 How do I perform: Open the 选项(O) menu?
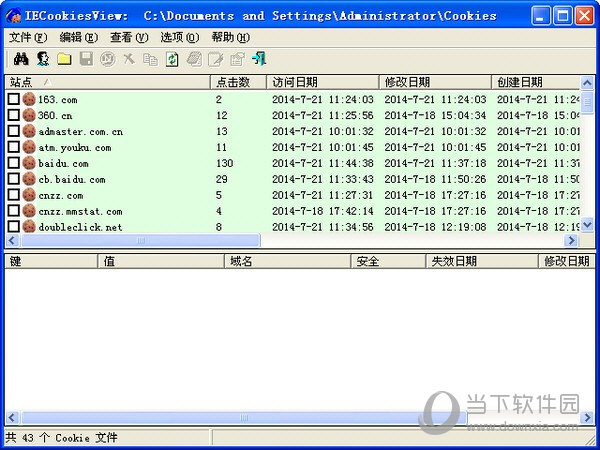coord(179,38)
